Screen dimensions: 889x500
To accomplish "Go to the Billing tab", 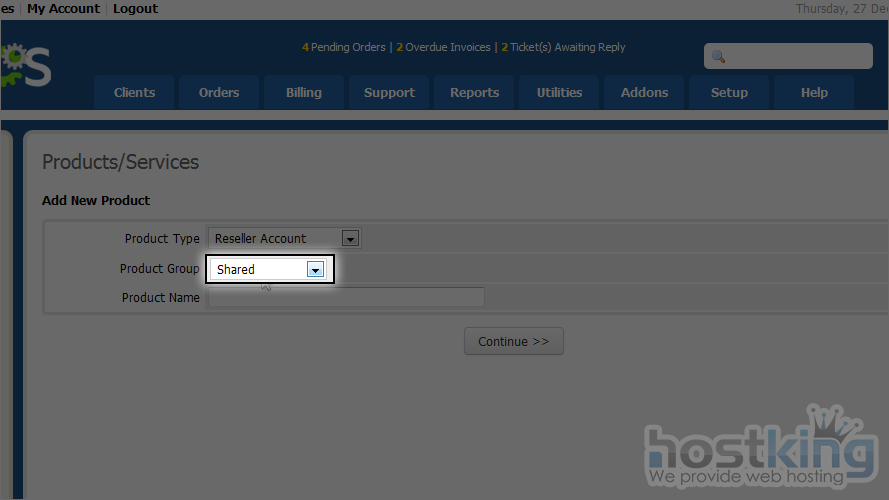I will coord(304,93).
